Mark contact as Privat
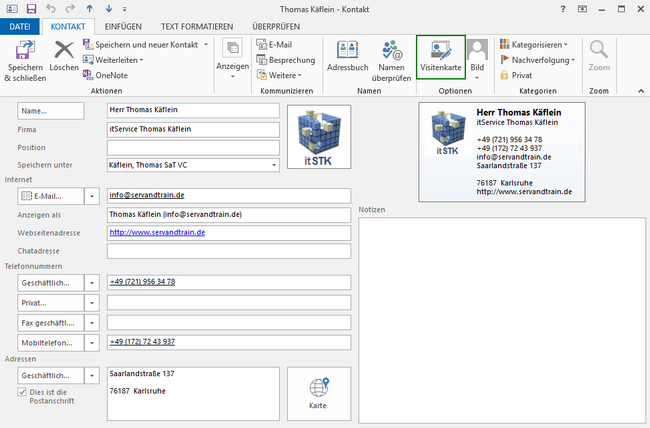The width and height of the screenshot is (650, 428). (x=516, y=75)
